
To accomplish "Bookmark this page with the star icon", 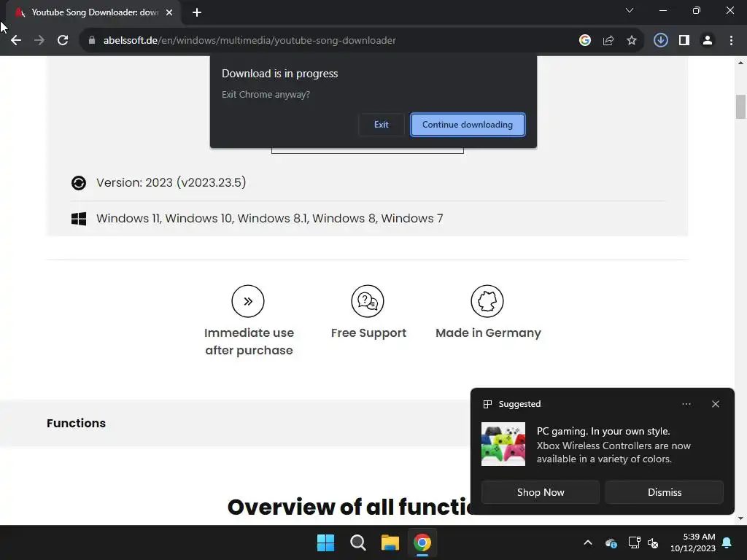I will point(632,41).
